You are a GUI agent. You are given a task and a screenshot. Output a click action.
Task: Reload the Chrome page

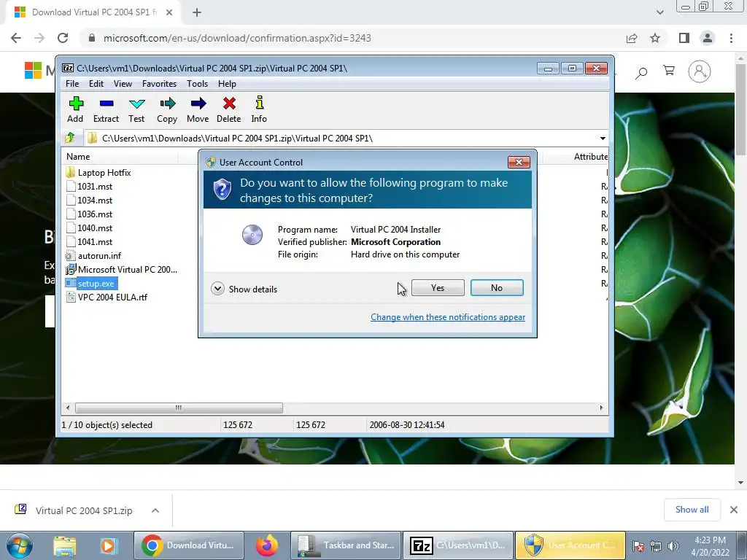point(63,38)
